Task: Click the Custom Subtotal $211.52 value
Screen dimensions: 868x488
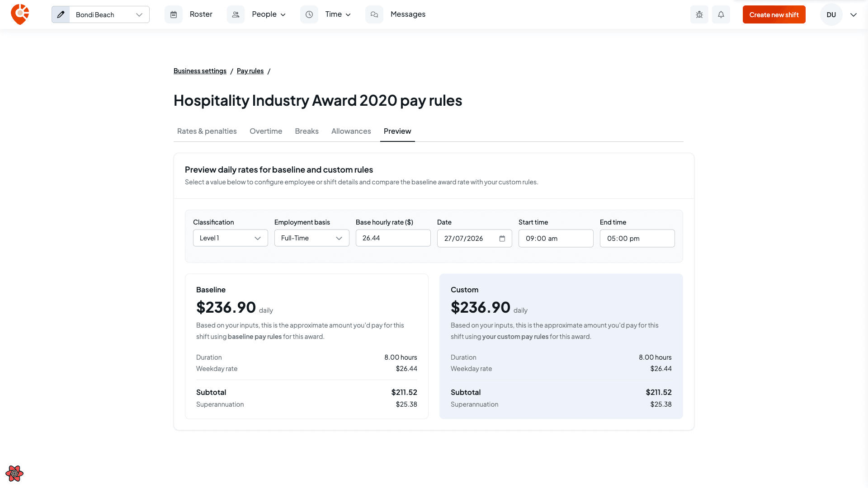Action: (659, 392)
